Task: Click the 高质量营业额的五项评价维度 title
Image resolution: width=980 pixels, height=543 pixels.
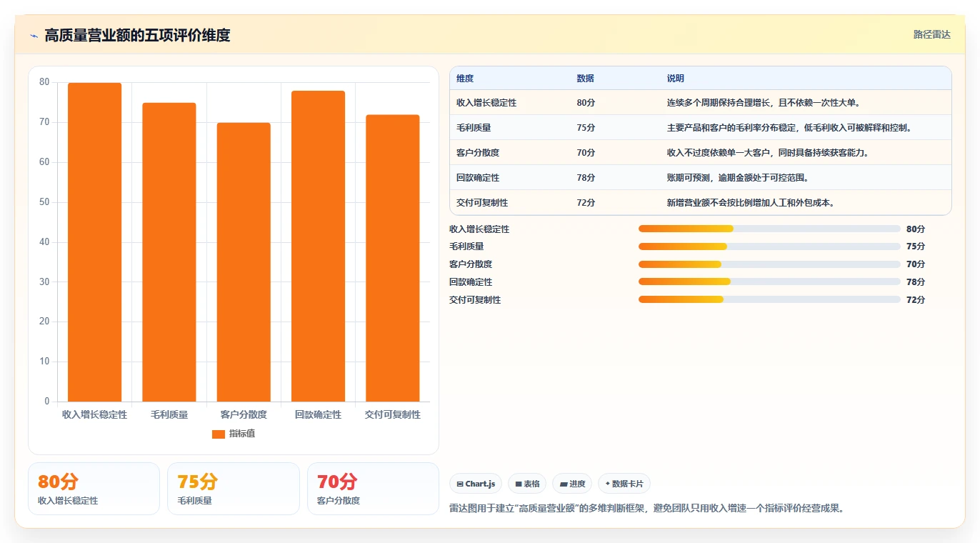Action: tap(137, 35)
